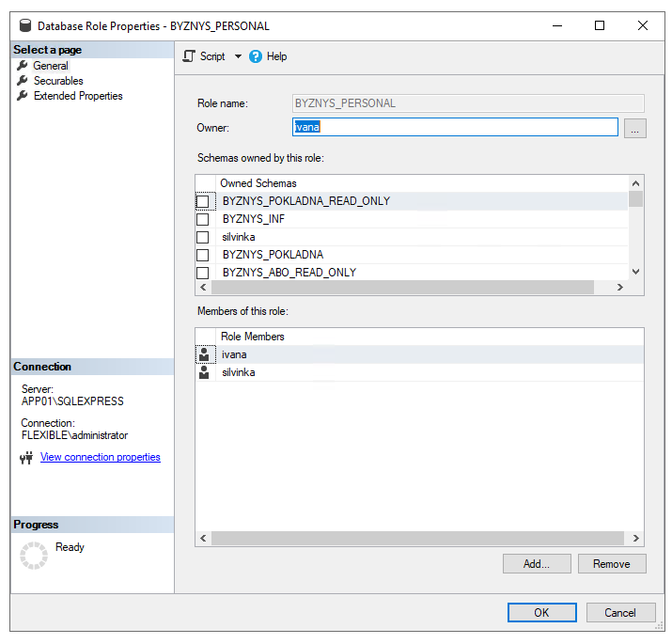Confirm the dialog with OK

click(x=541, y=612)
